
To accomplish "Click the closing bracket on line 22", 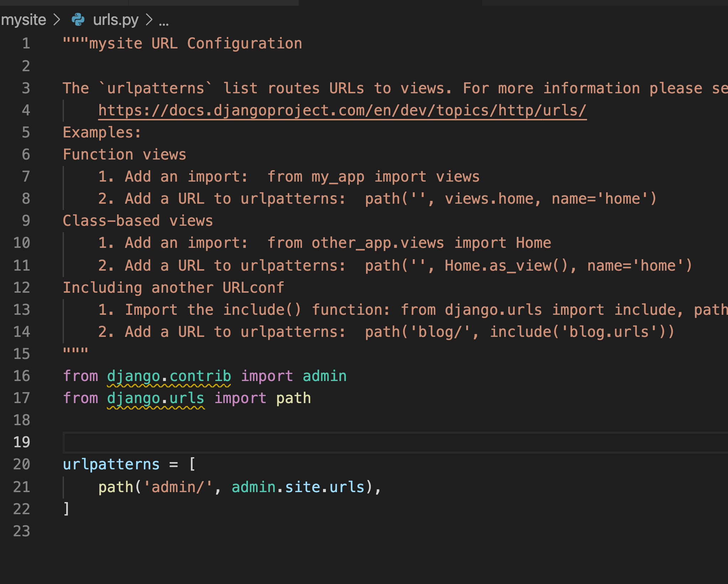I will click(x=66, y=509).
